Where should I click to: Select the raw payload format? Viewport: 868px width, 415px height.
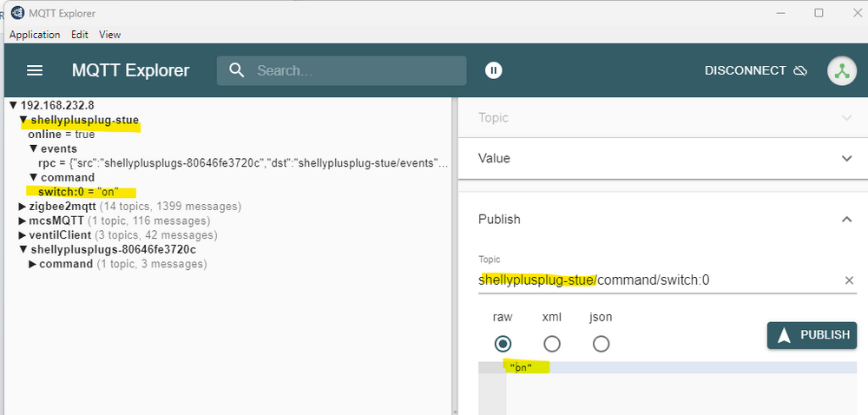point(503,344)
